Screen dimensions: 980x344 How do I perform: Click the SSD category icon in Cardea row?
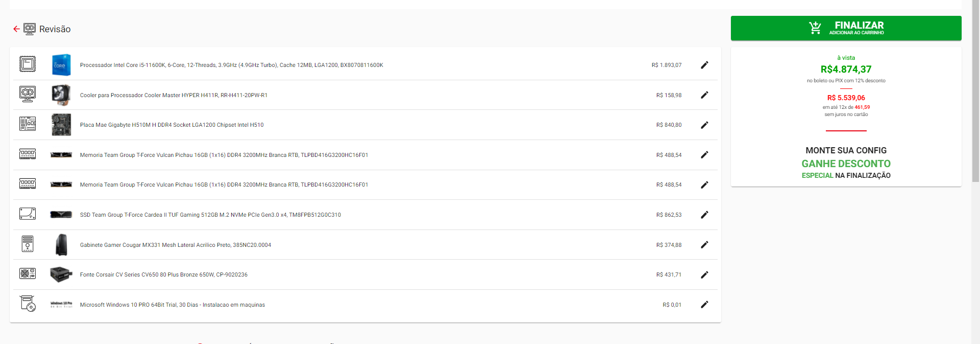click(x=28, y=214)
